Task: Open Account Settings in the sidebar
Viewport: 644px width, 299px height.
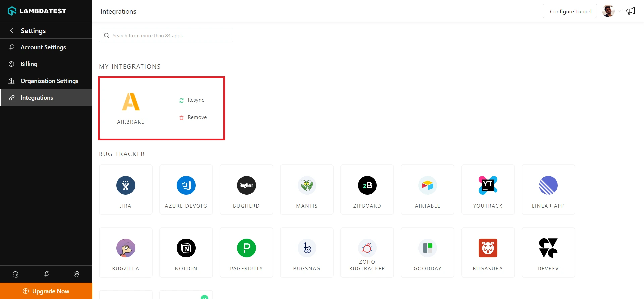Action: click(43, 47)
